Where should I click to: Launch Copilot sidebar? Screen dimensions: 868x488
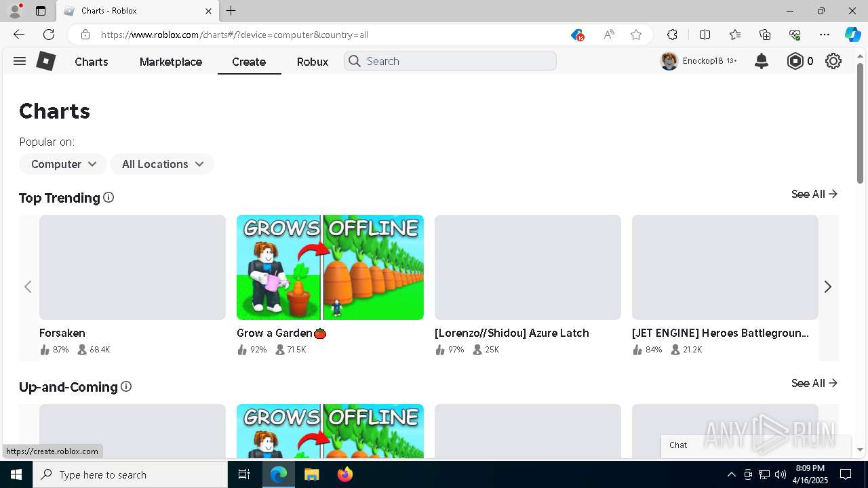852,35
